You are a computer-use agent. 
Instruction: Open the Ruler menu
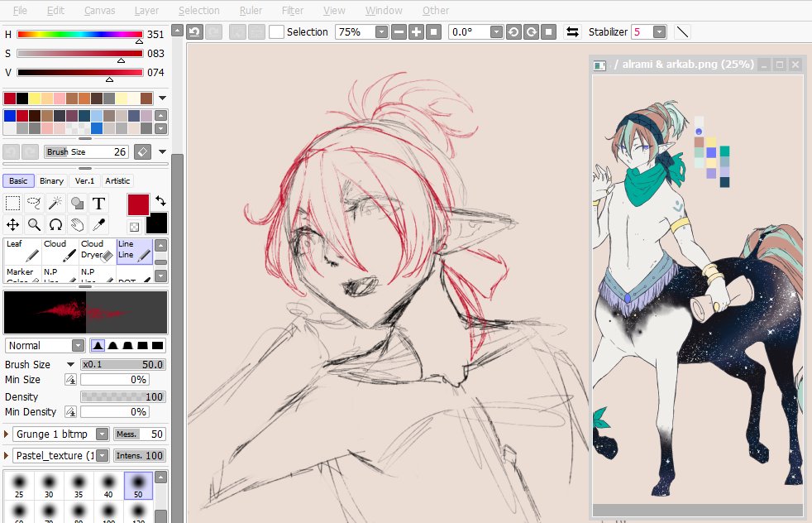[251, 11]
